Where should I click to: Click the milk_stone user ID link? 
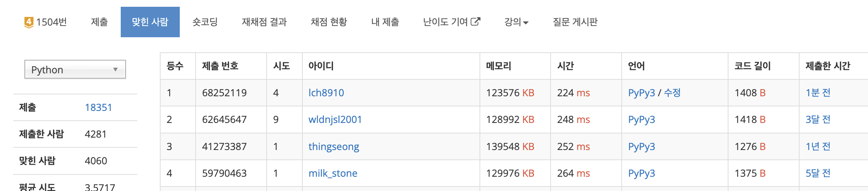333,173
